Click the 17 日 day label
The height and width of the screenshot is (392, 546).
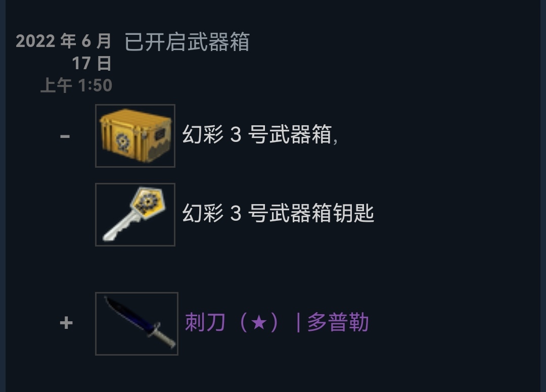(x=92, y=63)
